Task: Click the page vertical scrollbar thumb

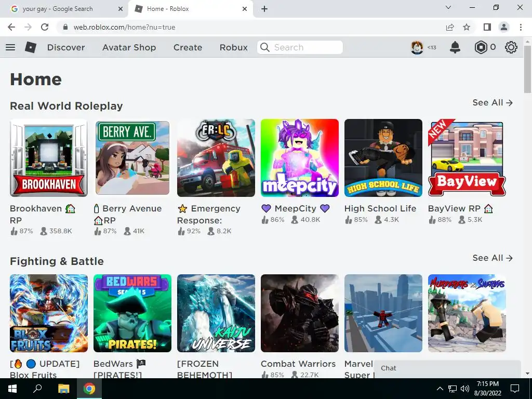Action: tap(527, 68)
